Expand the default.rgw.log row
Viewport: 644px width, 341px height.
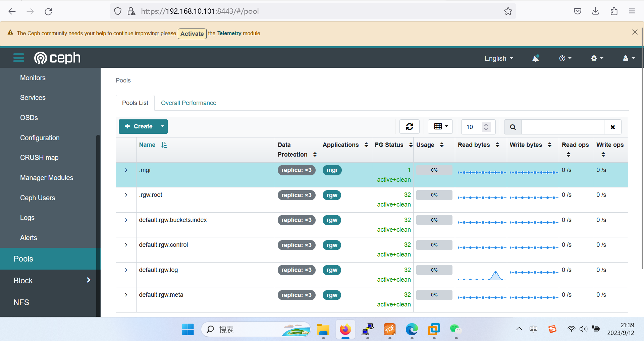pos(126,270)
